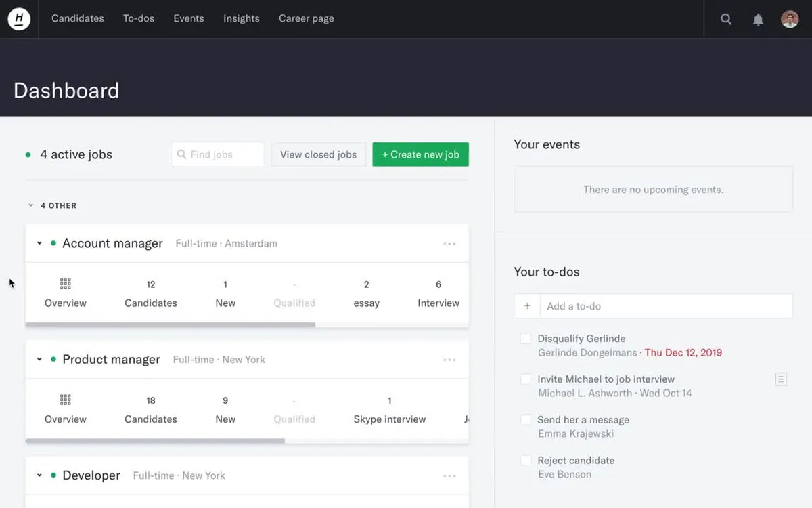Go to Career page in the navigation
The image size is (812, 508).
point(307,18)
